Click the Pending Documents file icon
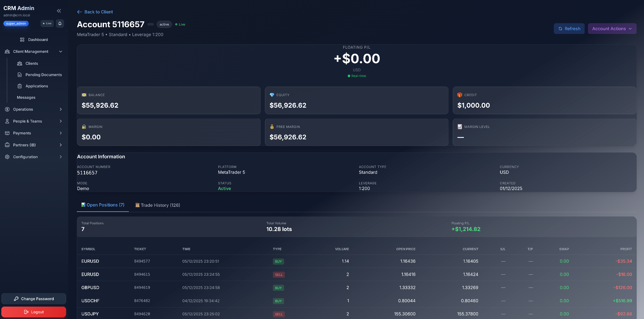 click(x=20, y=75)
